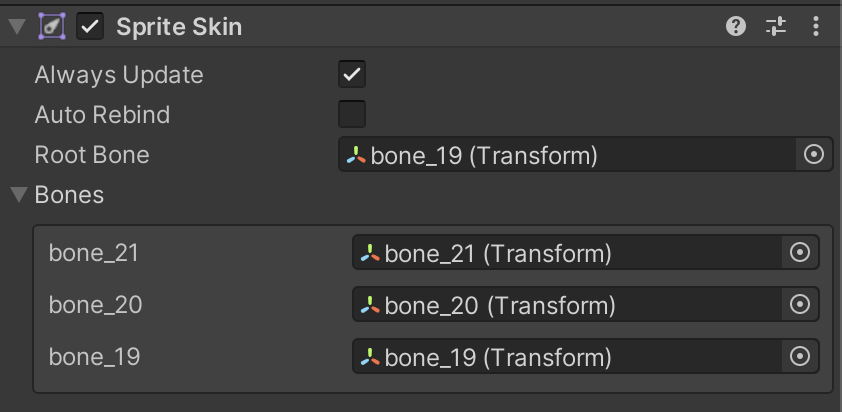The height and width of the screenshot is (412, 842).
Task: Select the bone_20 Transform object field
Action: click(566, 304)
